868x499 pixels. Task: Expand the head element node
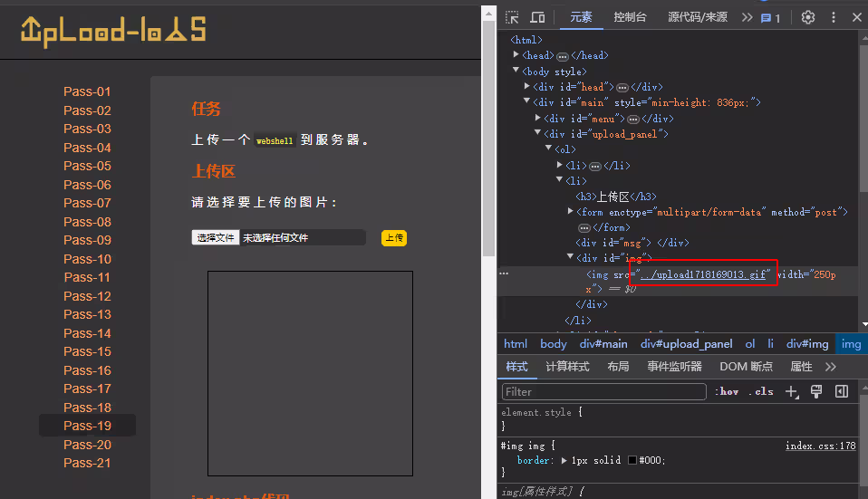point(516,54)
